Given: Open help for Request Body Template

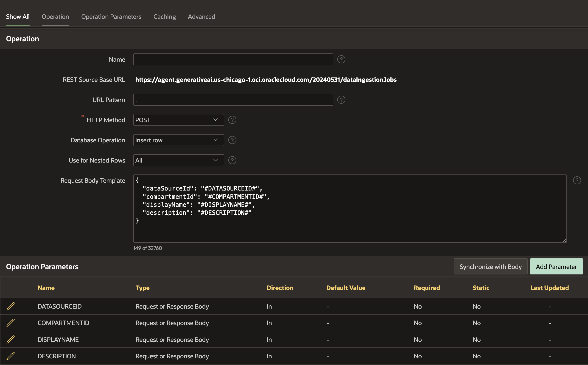Looking at the screenshot, I should point(577,180).
